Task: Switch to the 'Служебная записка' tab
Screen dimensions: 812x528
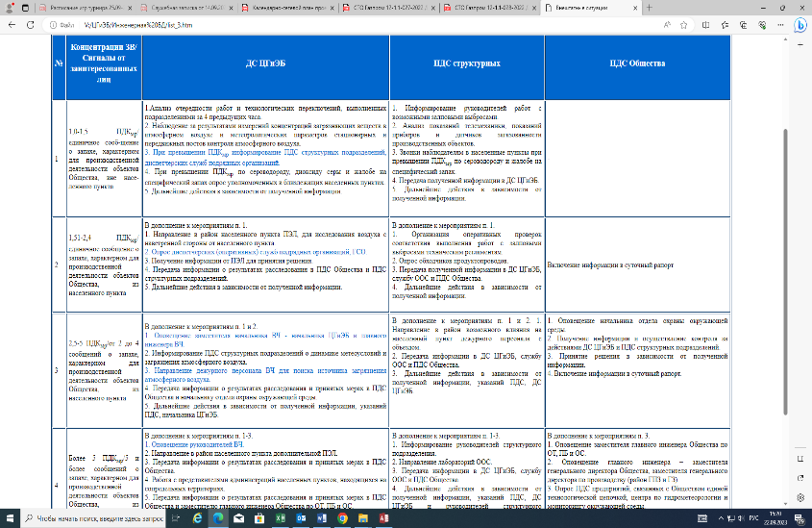Action: [x=186, y=8]
